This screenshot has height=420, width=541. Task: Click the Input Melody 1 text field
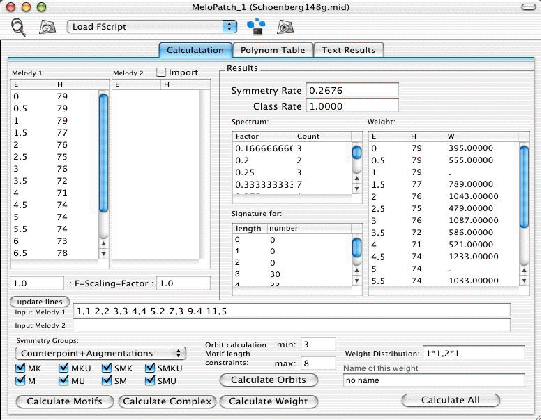pyautogui.click(x=292, y=311)
